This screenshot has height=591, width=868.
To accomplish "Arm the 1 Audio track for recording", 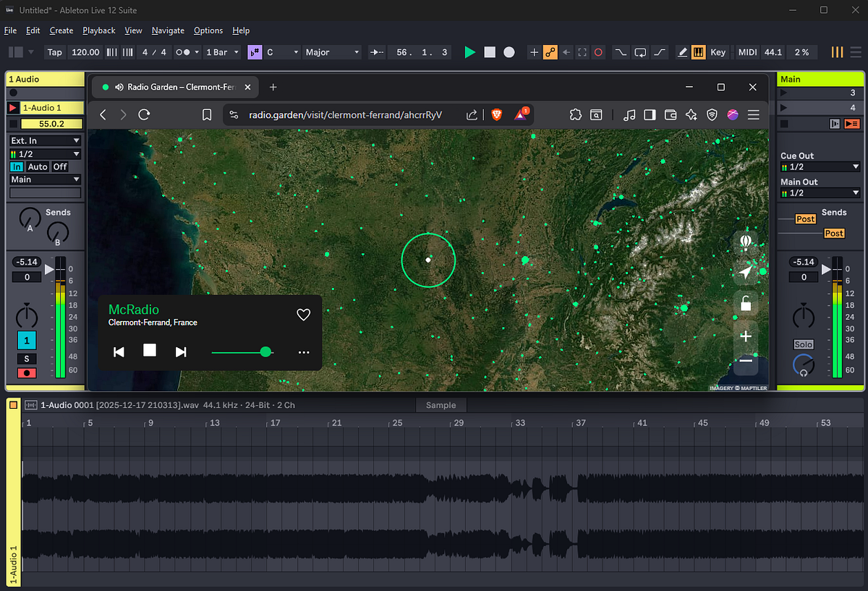I will (x=27, y=373).
